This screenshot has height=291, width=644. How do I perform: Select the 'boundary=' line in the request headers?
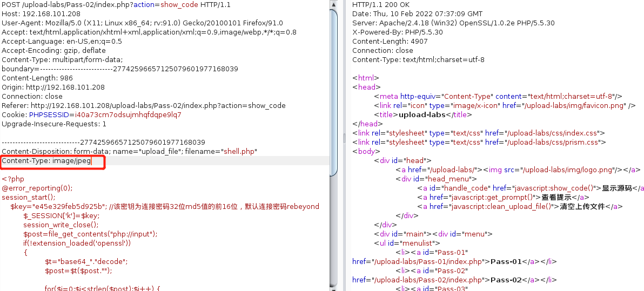(120, 69)
